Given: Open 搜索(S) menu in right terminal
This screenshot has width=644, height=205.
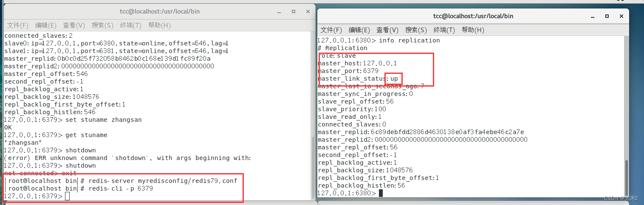Looking at the screenshot, I should tap(416, 30).
